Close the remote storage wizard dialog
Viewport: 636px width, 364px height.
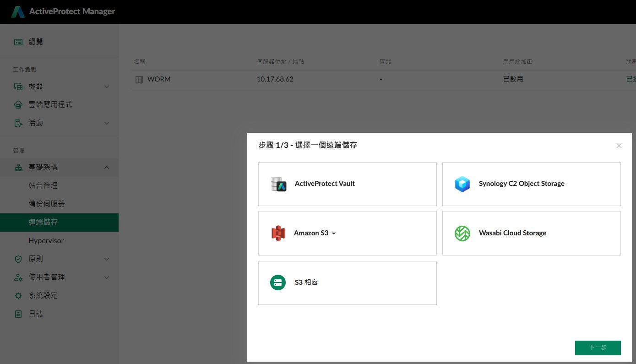[x=619, y=146]
